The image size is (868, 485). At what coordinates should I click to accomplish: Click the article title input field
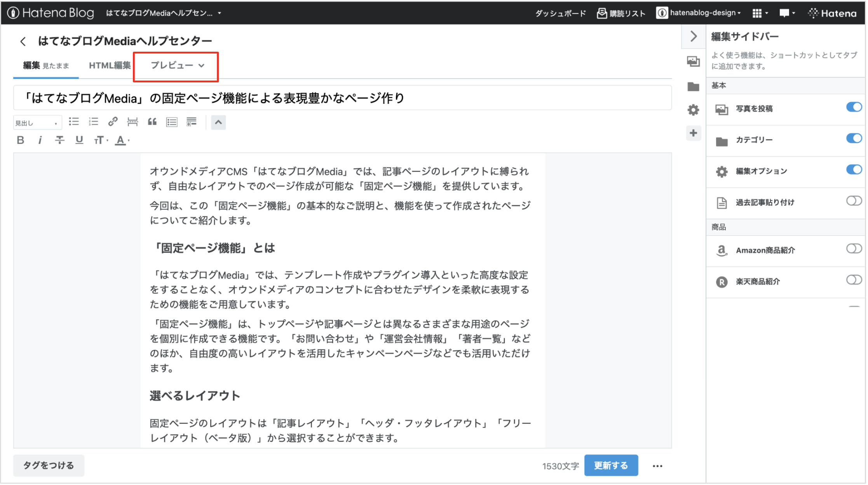[342, 98]
